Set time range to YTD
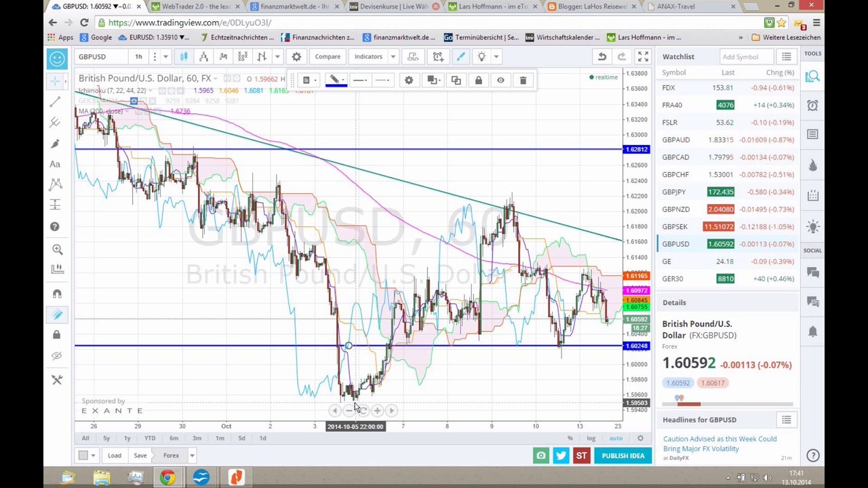Viewport: 868px width, 488px height. click(x=150, y=438)
